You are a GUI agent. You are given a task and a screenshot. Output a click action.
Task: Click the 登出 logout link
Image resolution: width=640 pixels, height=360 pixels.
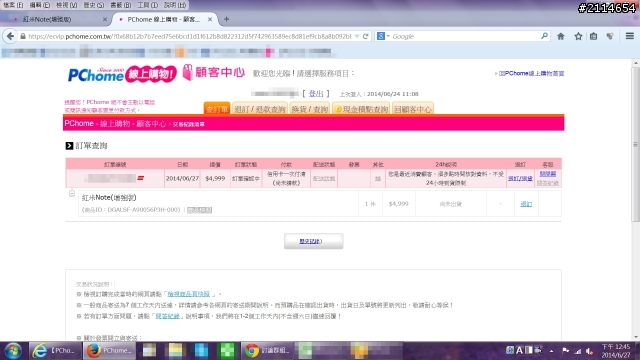point(316,93)
